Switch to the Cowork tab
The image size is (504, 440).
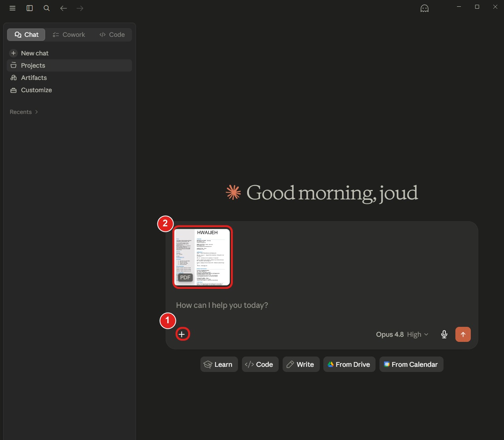pyautogui.click(x=69, y=34)
